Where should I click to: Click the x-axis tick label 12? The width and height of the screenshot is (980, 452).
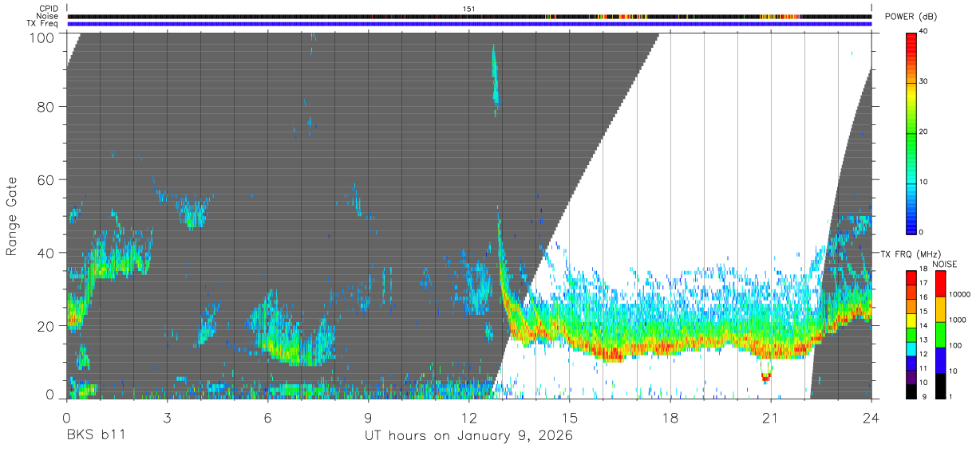(x=469, y=417)
